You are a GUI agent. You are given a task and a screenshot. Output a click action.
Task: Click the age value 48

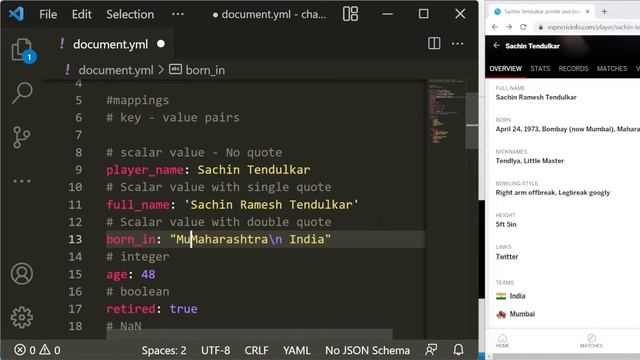coord(148,274)
